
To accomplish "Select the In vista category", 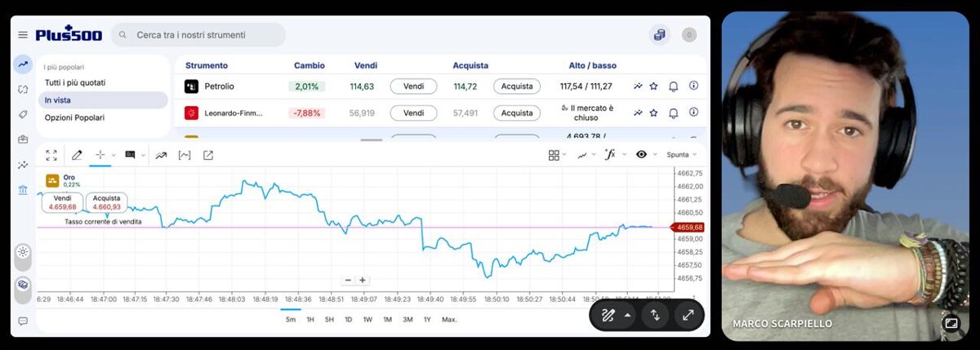I will tap(103, 100).
